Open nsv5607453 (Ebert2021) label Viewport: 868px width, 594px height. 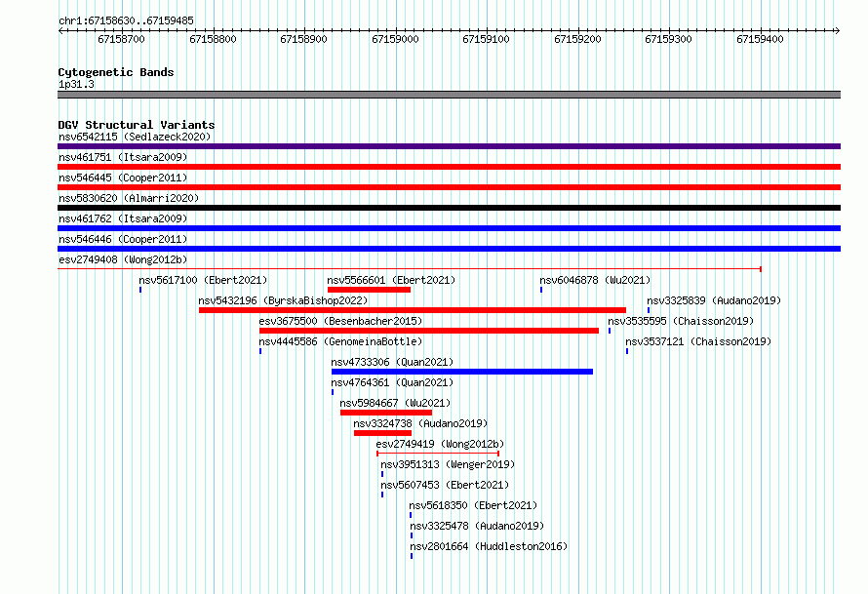click(x=445, y=485)
